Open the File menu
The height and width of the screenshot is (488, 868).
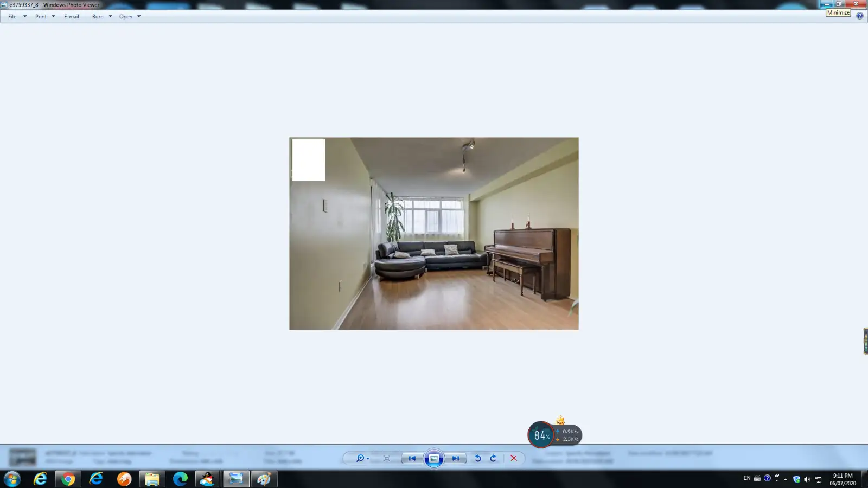click(x=12, y=17)
